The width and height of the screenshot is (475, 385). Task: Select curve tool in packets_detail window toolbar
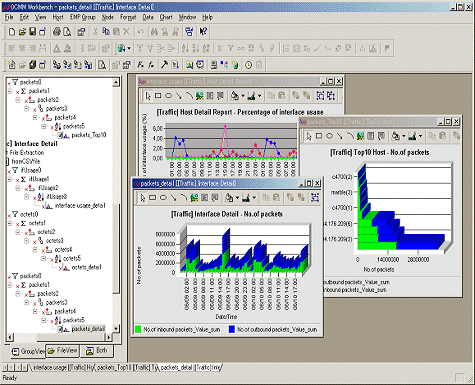(184, 198)
